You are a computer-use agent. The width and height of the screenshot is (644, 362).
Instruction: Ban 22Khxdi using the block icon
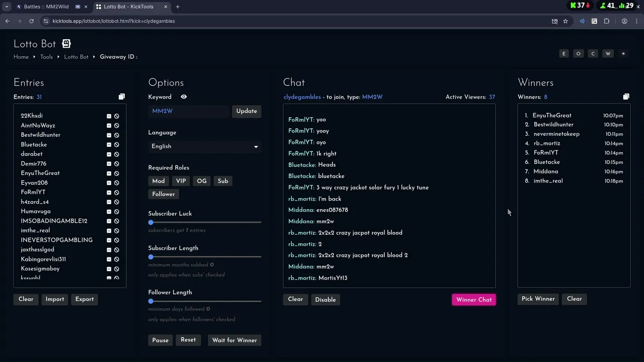pyautogui.click(x=117, y=116)
